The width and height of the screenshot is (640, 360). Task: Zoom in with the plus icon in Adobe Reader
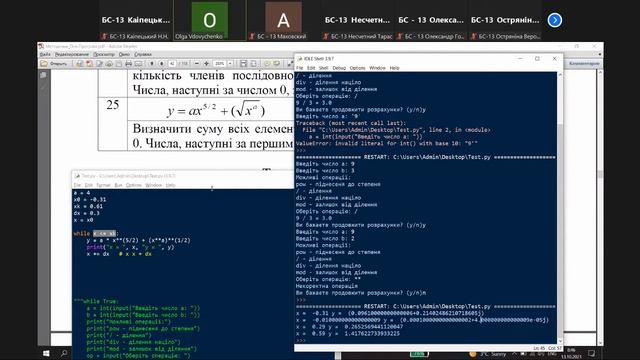pos(206,64)
